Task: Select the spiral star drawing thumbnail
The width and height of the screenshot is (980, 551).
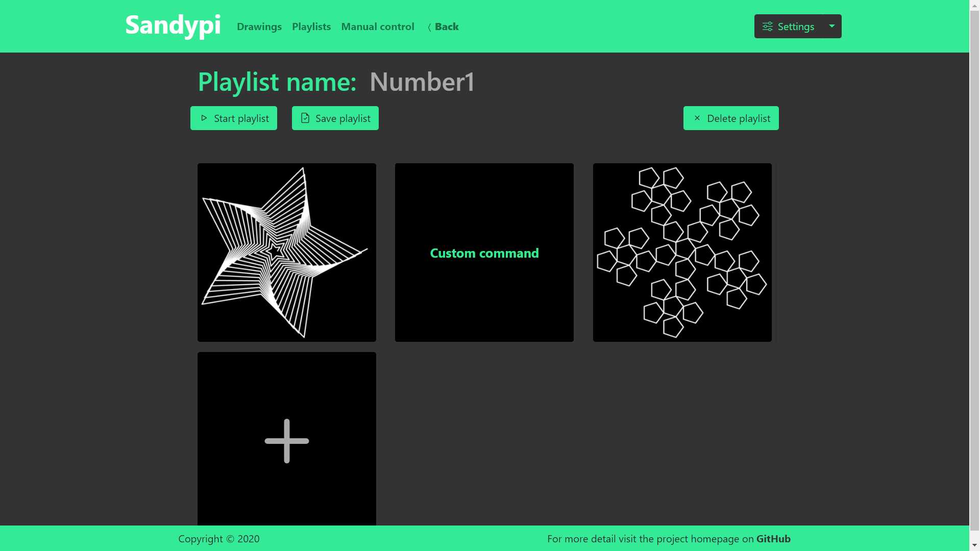Action: pos(287,253)
